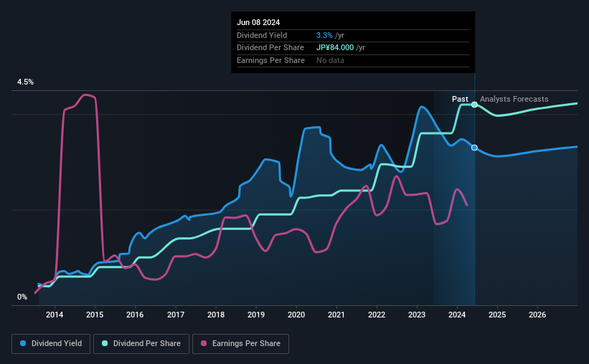Image resolution: width=589 pixels, height=364 pixels.
Task: Select the Dividend Per Share data point marker
Action: (x=474, y=105)
